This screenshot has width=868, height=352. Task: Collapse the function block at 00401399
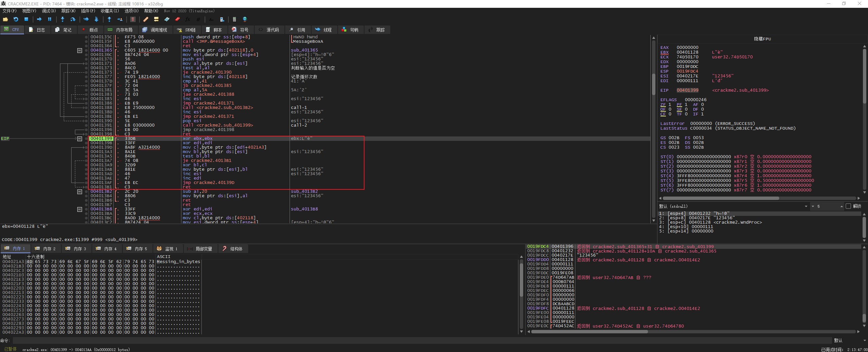tap(80, 139)
